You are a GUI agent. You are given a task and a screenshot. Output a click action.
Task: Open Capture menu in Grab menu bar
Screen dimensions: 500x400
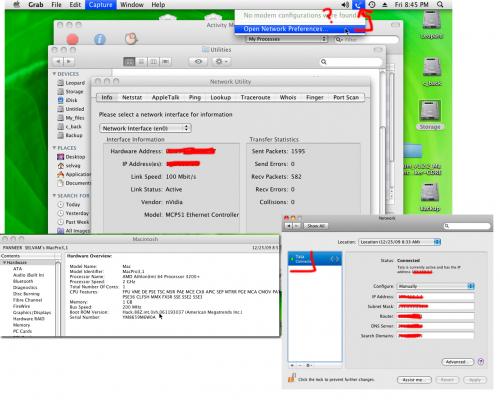100,5
